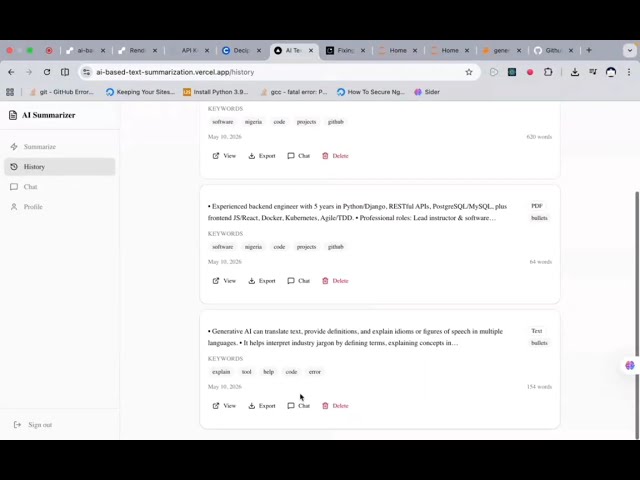Reload the page with the refresh icon

pyautogui.click(x=47, y=72)
